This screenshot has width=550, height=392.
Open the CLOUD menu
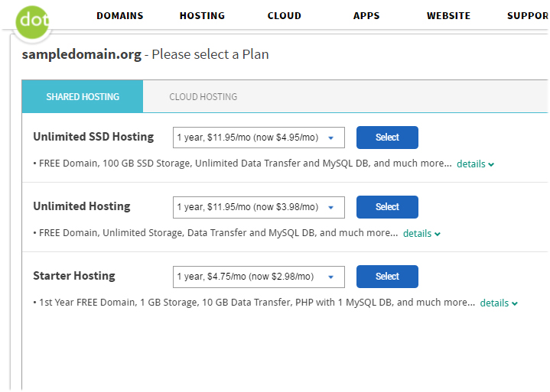pyautogui.click(x=284, y=16)
